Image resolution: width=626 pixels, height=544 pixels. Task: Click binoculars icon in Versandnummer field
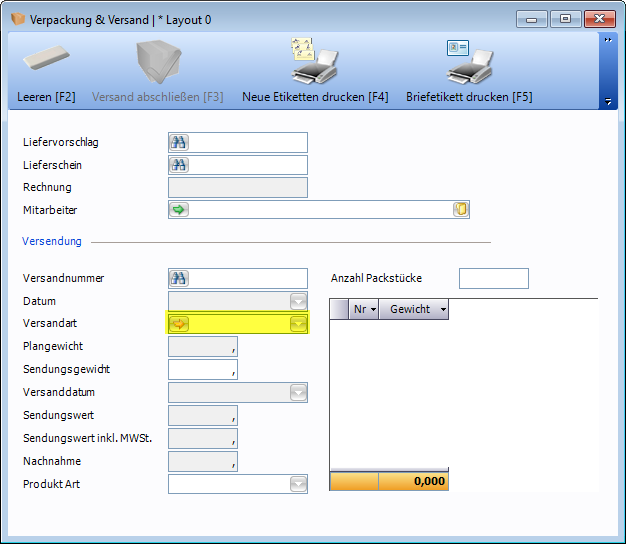pyautogui.click(x=179, y=279)
